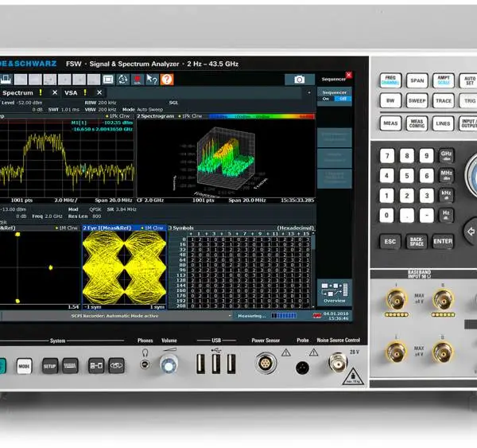Click the instrument icon at toolbar start

[6, 80]
